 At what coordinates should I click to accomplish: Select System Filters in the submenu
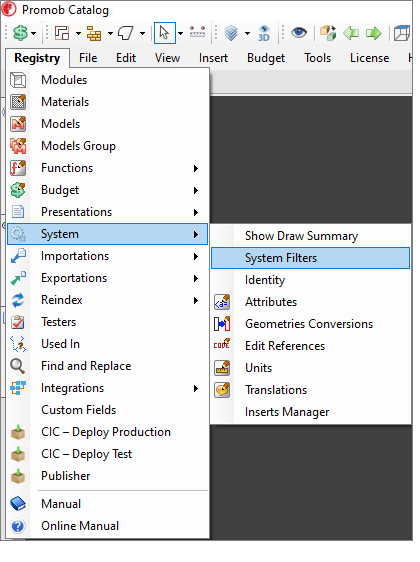pyautogui.click(x=310, y=258)
